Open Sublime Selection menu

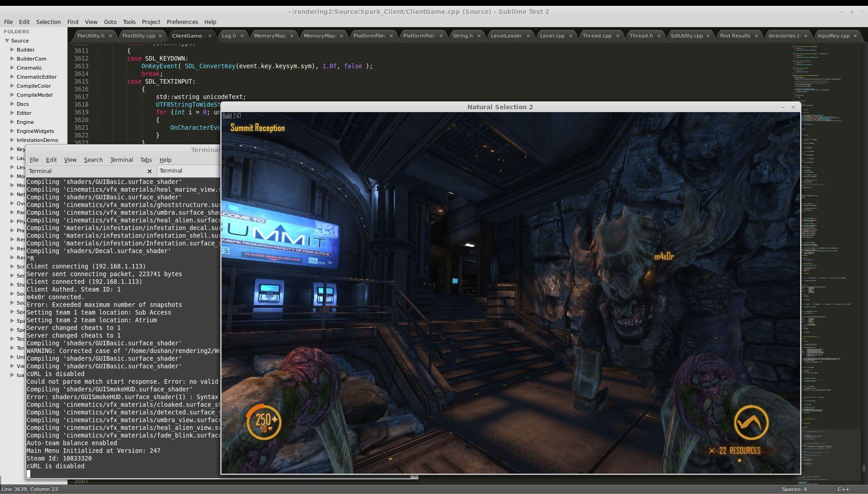[48, 22]
